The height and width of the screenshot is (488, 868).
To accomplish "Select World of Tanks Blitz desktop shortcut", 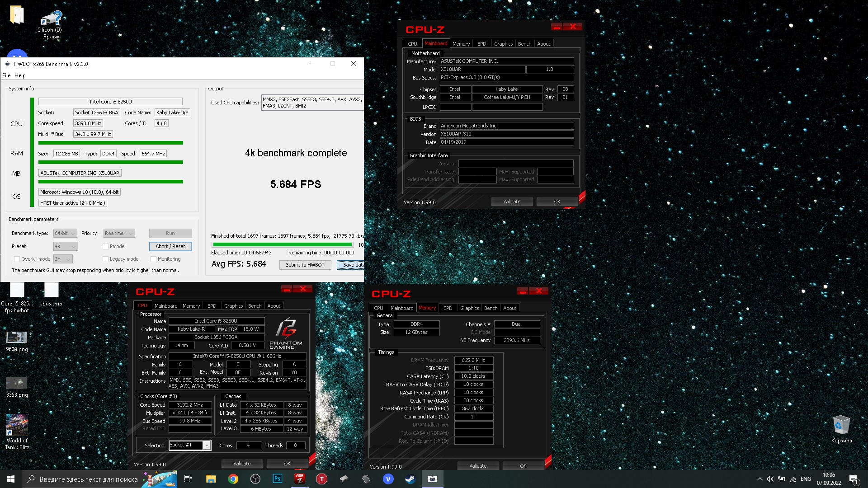I will point(17,432).
